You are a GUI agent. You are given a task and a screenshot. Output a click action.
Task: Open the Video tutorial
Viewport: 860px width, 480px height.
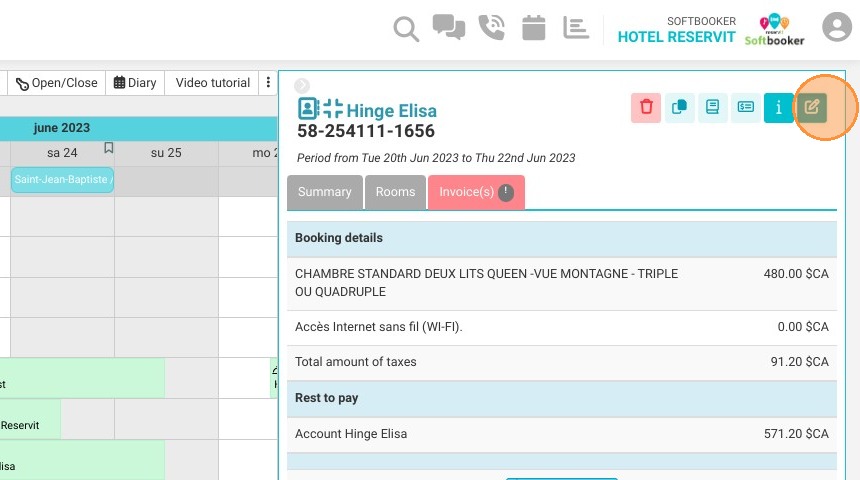coord(213,83)
